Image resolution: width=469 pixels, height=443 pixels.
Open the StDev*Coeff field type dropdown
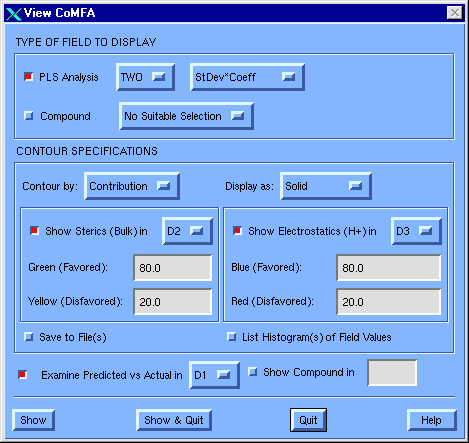click(x=247, y=77)
